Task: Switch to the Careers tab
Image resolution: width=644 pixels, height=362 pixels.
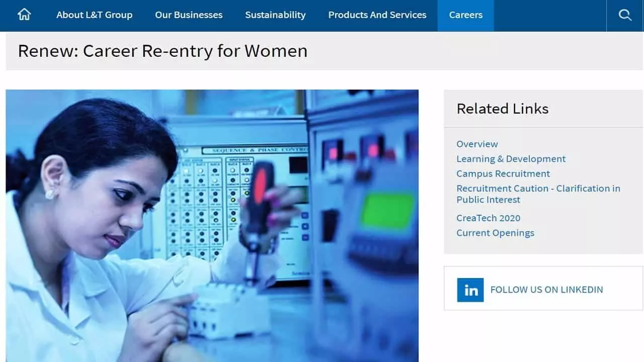Action: tap(465, 15)
